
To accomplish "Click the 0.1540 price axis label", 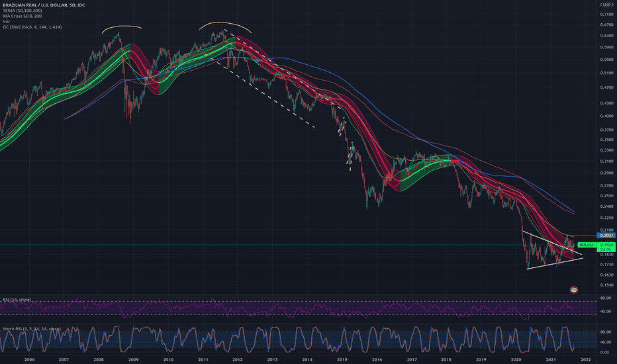I will tap(606, 285).
